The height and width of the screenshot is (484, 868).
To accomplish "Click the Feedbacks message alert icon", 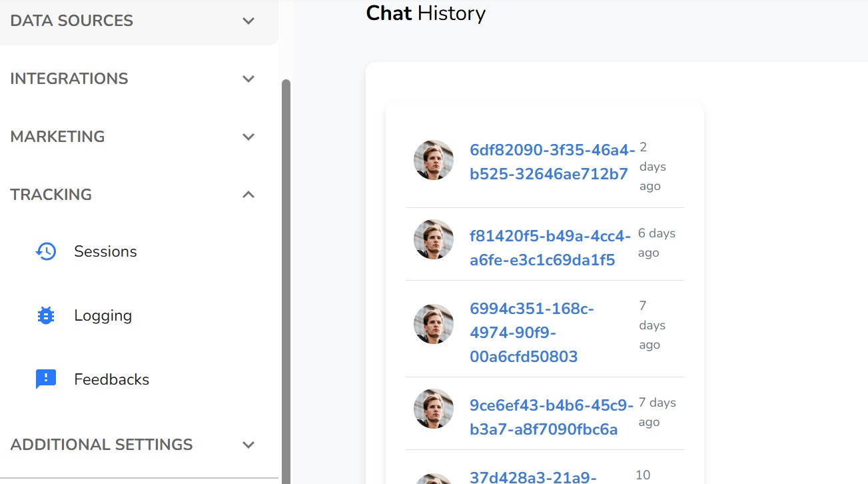I will (x=46, y=379).
